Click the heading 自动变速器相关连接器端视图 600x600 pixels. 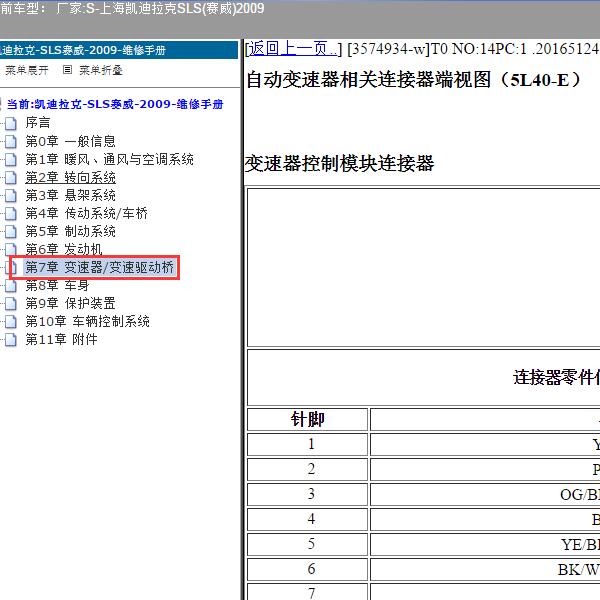(413, 80)
